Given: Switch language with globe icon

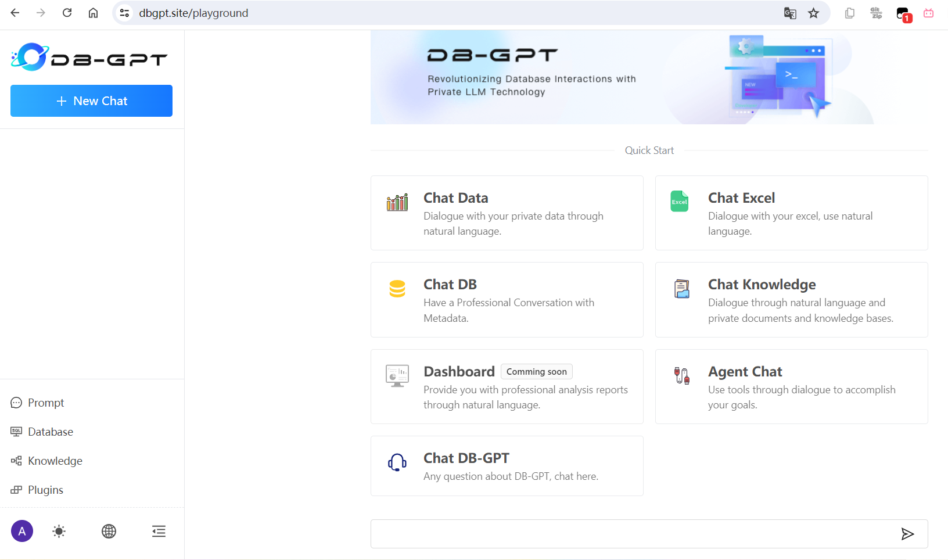Looking at the screenshot, I should pyautogui.click(x=109, y=531).
